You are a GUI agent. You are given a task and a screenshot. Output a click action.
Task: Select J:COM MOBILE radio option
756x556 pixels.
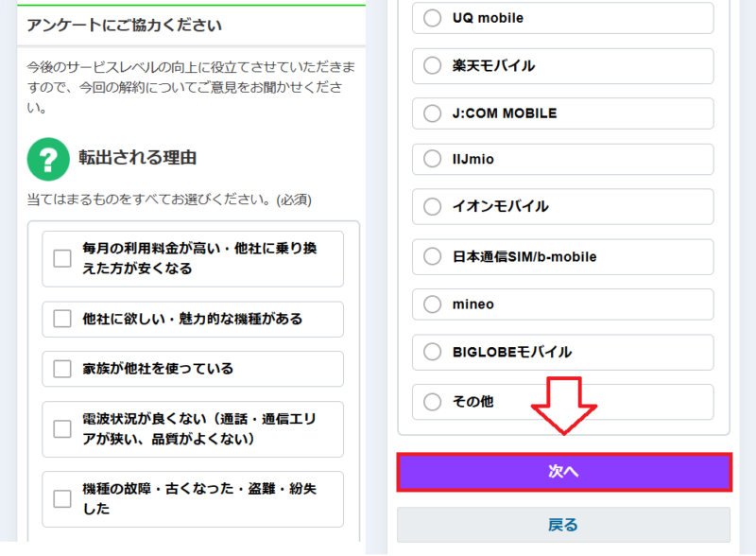coord(432,113)
